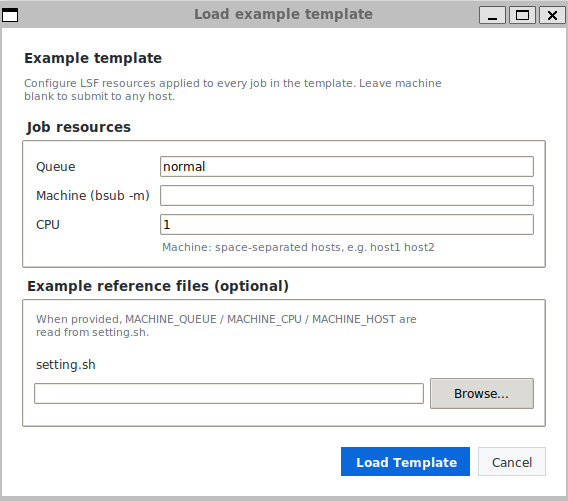Click the setting.sh label above path field
568x501 pixels.
pyautogui.click(x=66, y=365)
